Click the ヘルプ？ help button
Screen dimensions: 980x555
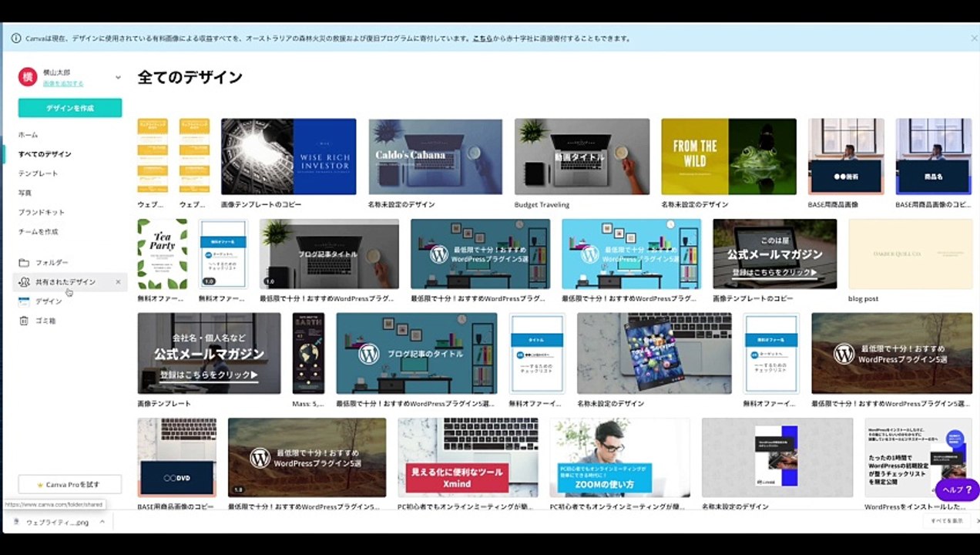(x=957, y=490)
